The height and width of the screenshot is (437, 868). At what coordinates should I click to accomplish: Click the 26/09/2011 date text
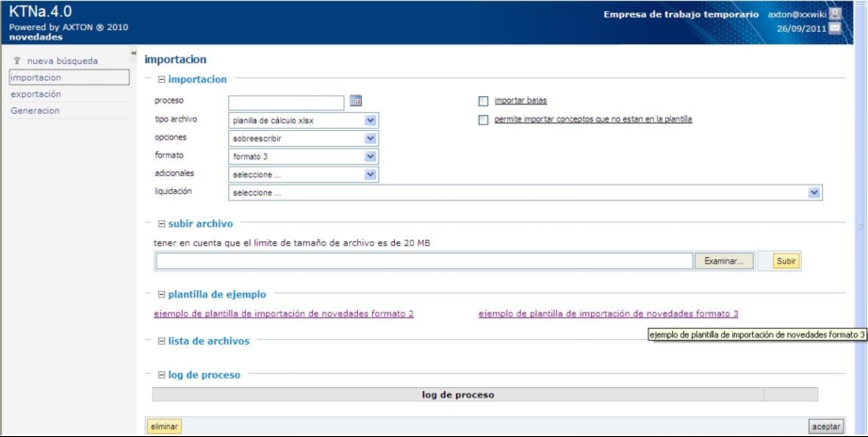(x=801, y=29)
